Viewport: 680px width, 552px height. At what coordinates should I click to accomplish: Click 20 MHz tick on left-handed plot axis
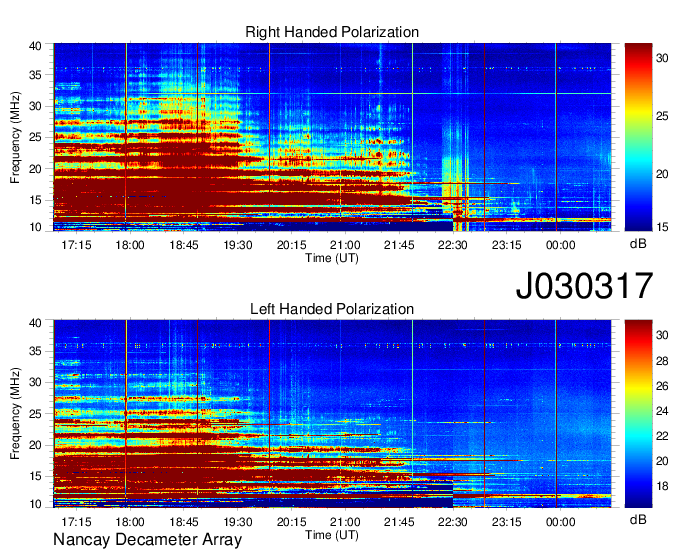[x=35, y=445]
